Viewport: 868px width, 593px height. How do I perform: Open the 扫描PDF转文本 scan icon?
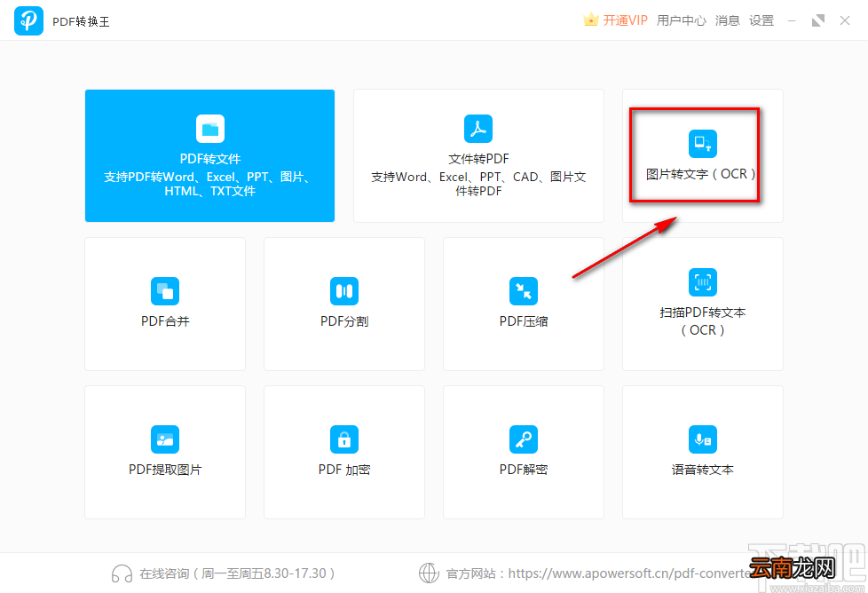point(703,282)
